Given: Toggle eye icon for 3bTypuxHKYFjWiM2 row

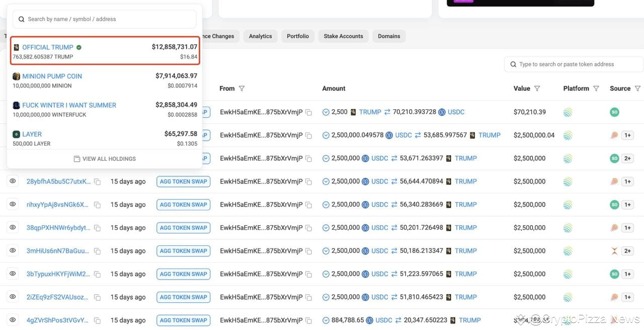Looking at the screenshot, I should coord(13,274).
